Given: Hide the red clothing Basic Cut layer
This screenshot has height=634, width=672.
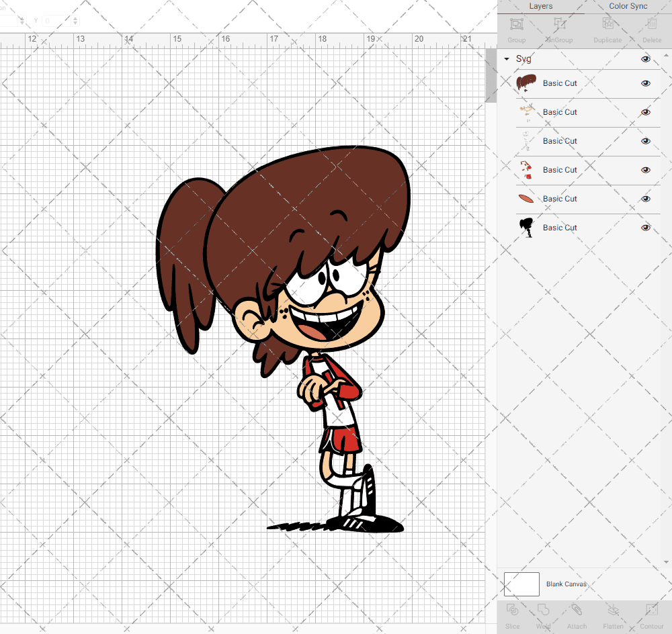Looking at the screenshot, I should pyautogui.click(x=645, y=170).
